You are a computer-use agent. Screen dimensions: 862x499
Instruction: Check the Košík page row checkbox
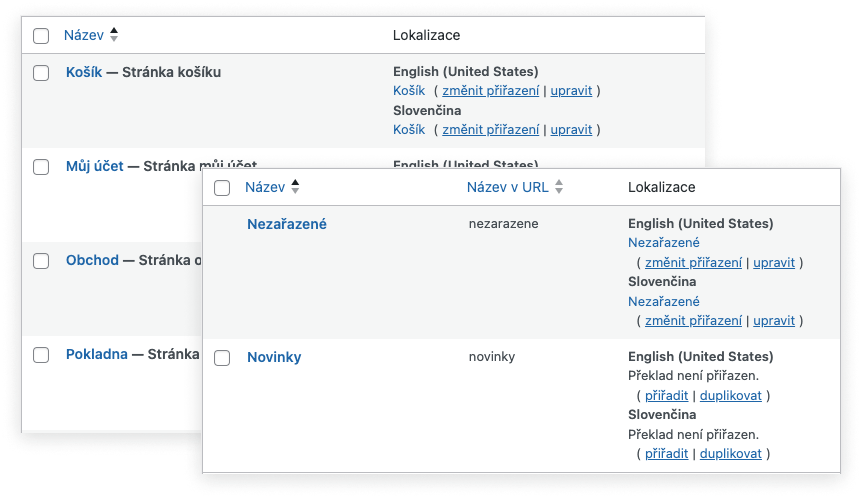click(x=41, y=73)
